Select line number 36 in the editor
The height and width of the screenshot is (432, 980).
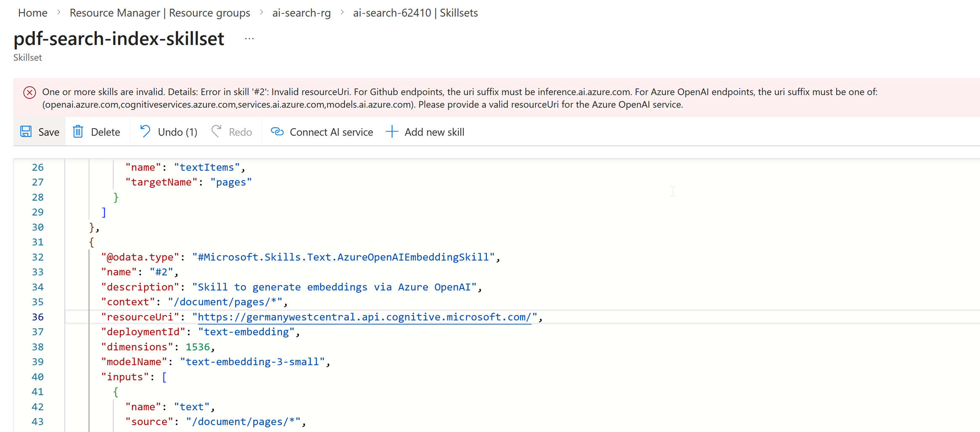37,317
